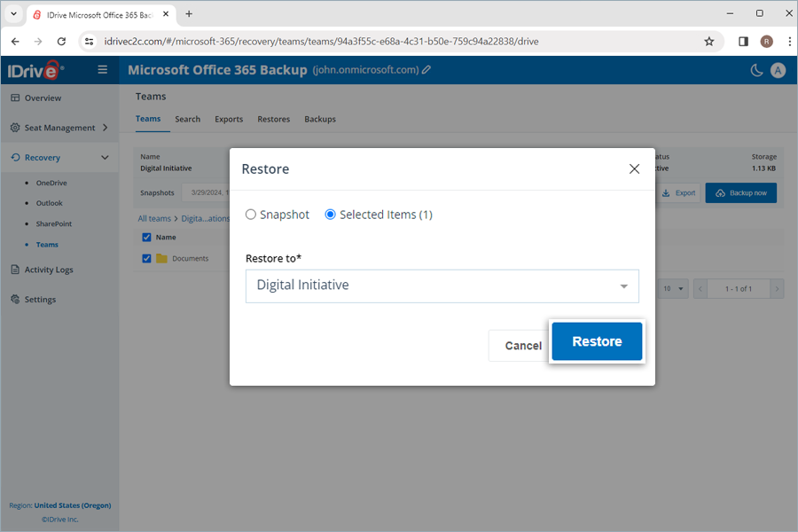Go to OneDrive recovery
Screen dimensions: 798x532
coord(51,183)
